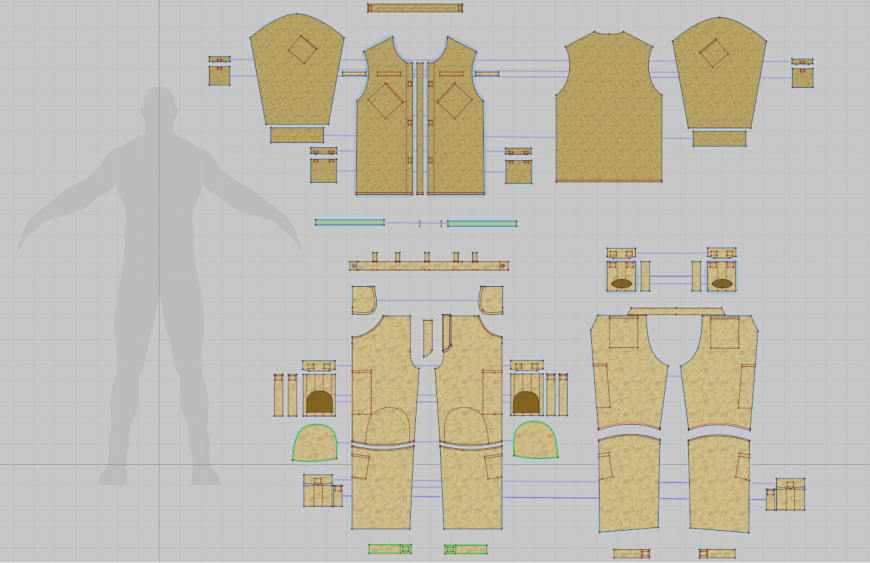Select the right green strip below the jacket
This screenshot has width=870, height=563.
tap(482, 224)
